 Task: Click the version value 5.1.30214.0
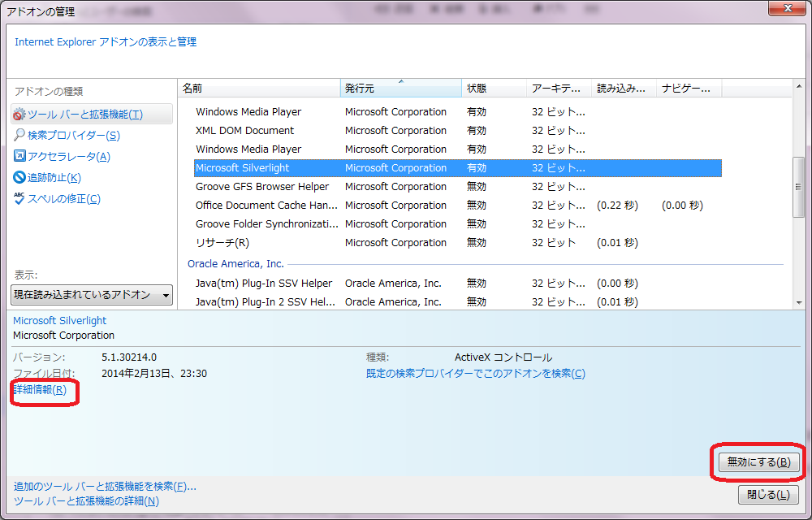click(x=129, y=357)
